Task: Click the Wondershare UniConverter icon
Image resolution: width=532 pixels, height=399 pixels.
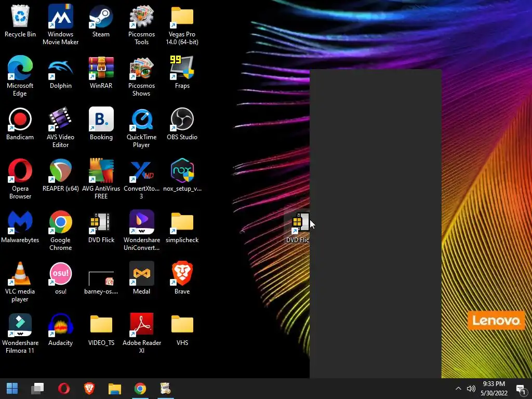Action: coord(141,230)
